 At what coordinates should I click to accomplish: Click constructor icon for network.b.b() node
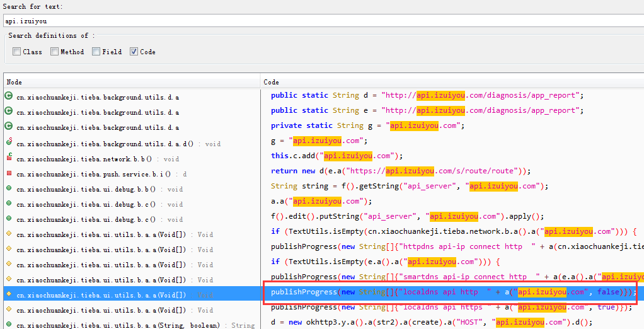(9, 158)
